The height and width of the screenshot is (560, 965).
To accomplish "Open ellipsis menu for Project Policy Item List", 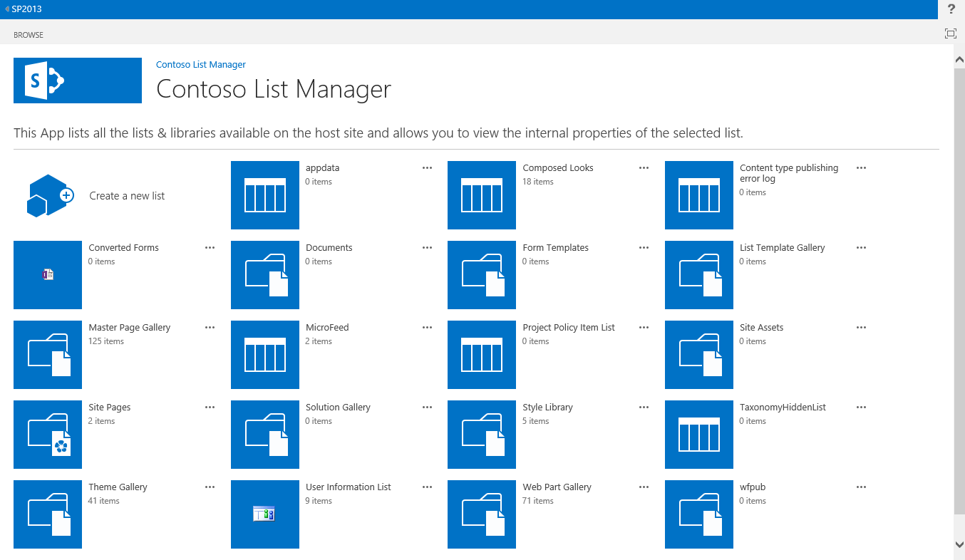I will click(x=644, y=328).
